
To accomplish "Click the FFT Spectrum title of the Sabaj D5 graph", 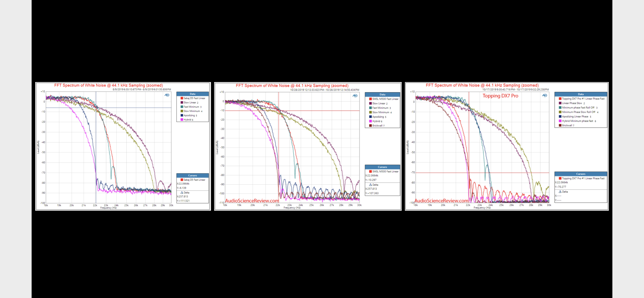I will (109, 85).
